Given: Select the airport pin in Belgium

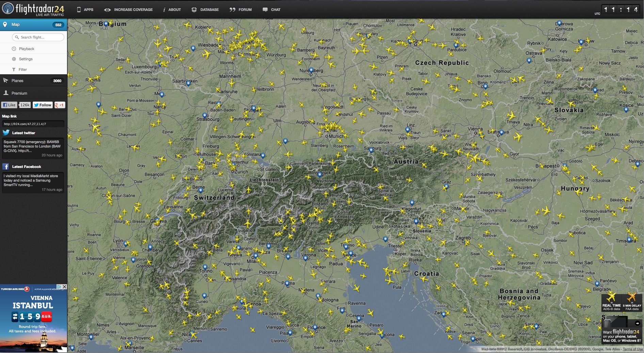Looking at the screenshot, I should (106, 24).
